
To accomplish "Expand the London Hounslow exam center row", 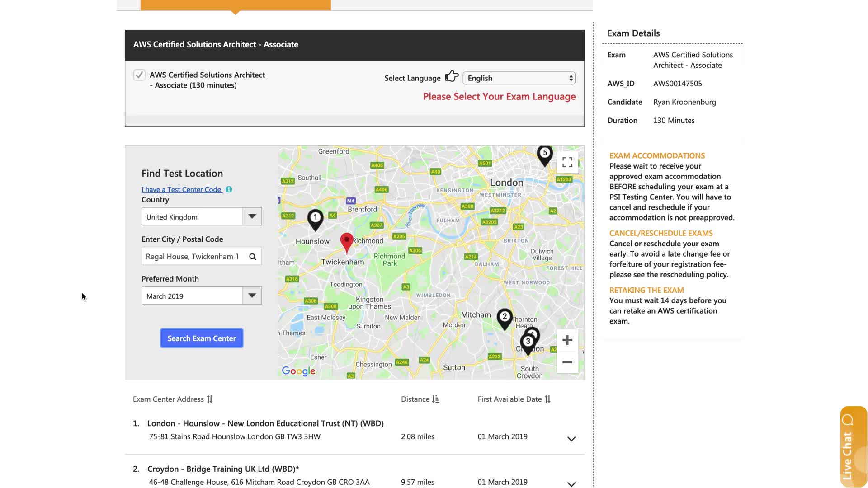I will pos(571,439).
